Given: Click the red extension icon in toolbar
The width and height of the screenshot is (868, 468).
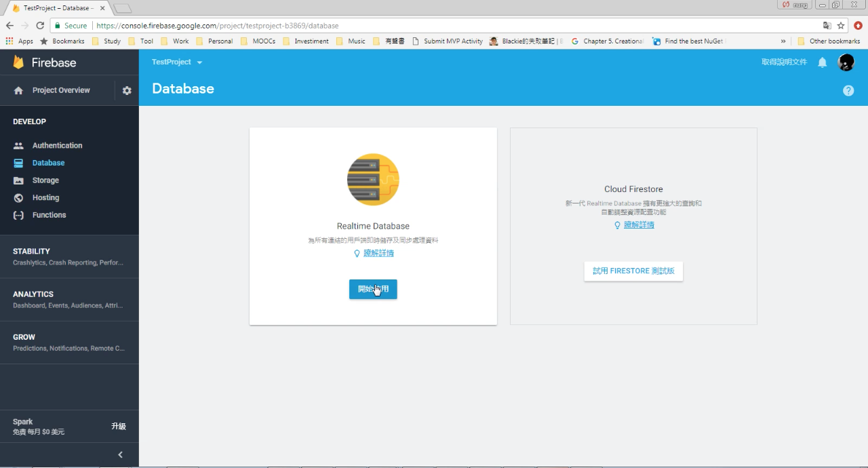Looking at the screenshot, I should 858,26.
